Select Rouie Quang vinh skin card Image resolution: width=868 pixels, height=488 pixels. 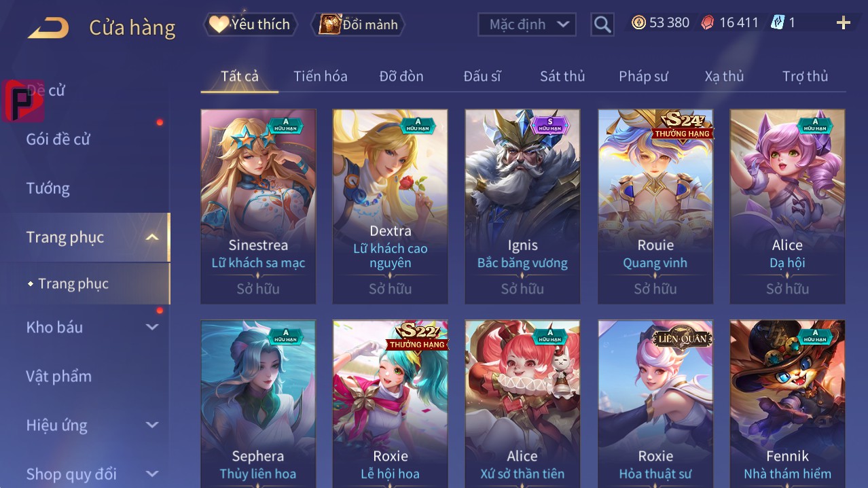pos(655,206)
